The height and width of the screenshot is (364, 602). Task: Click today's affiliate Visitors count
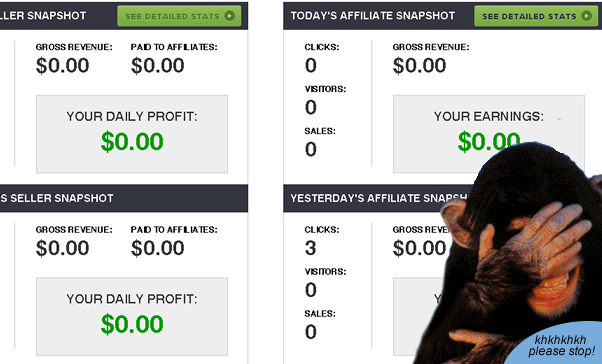tap(311, 107)
